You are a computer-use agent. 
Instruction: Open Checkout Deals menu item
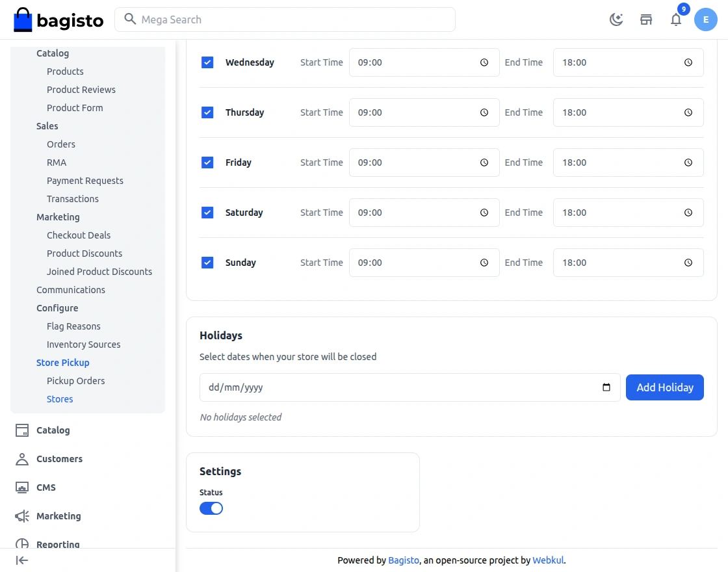(x=79, y=235)
